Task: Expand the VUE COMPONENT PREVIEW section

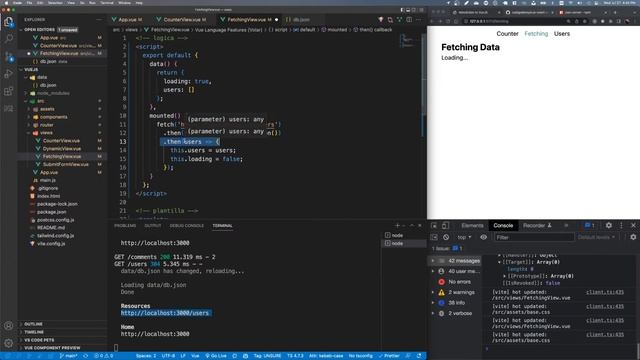Action: tap(61, 348)
